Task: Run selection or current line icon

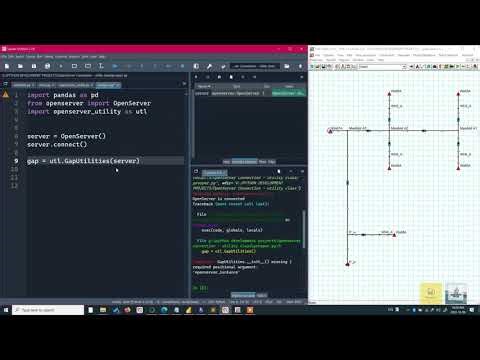Action: (x=101, y=66)
